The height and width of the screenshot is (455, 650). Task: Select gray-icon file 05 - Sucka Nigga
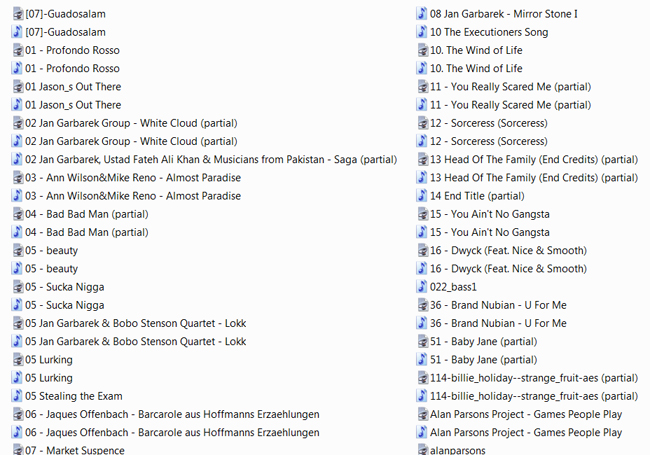click(x=58, y=287)
